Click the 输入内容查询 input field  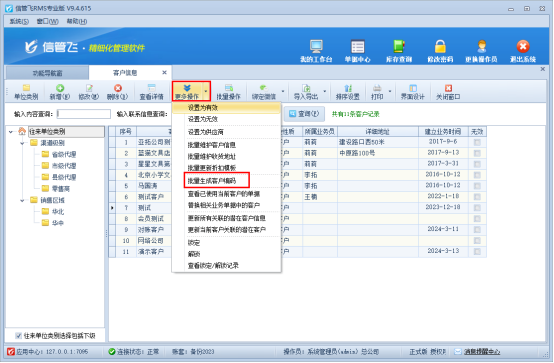(84, 114)
